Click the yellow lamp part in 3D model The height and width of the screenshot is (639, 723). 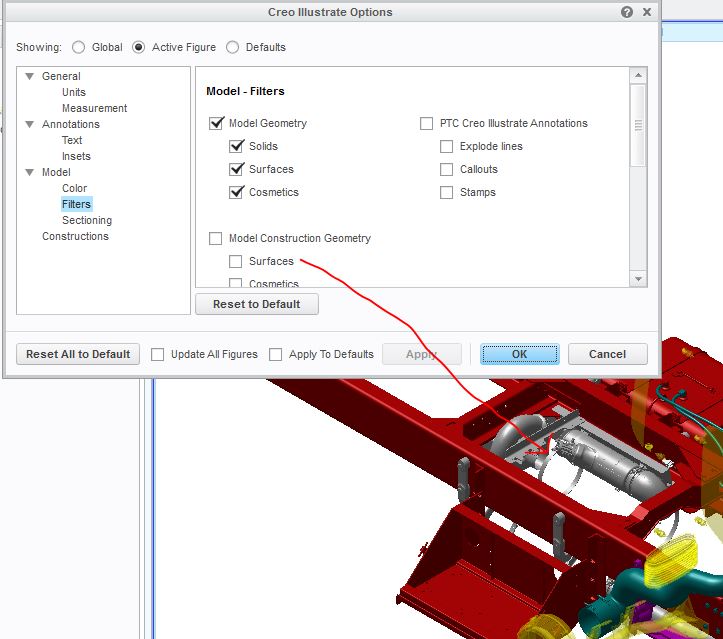671,560
